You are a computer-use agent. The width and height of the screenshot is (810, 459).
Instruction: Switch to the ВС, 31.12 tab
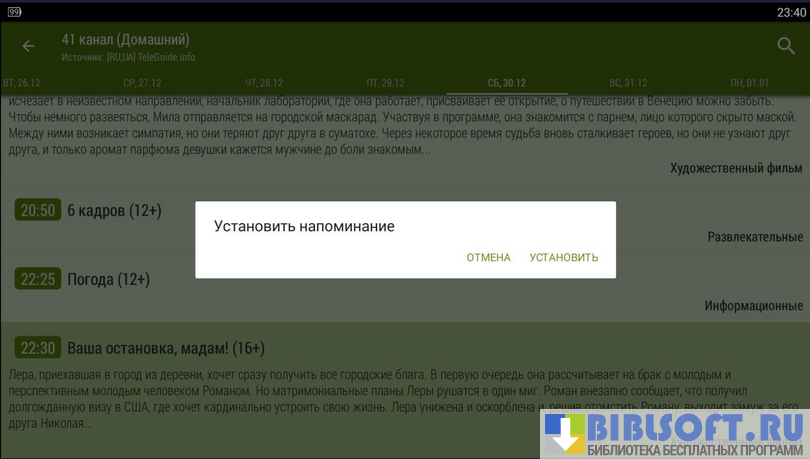pos(628,83)
